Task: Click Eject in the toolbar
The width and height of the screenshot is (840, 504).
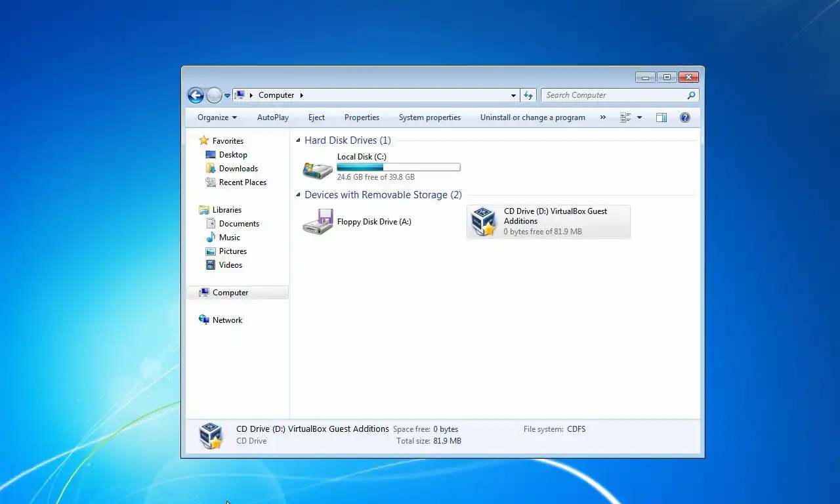Action: [x=316, y=117]
